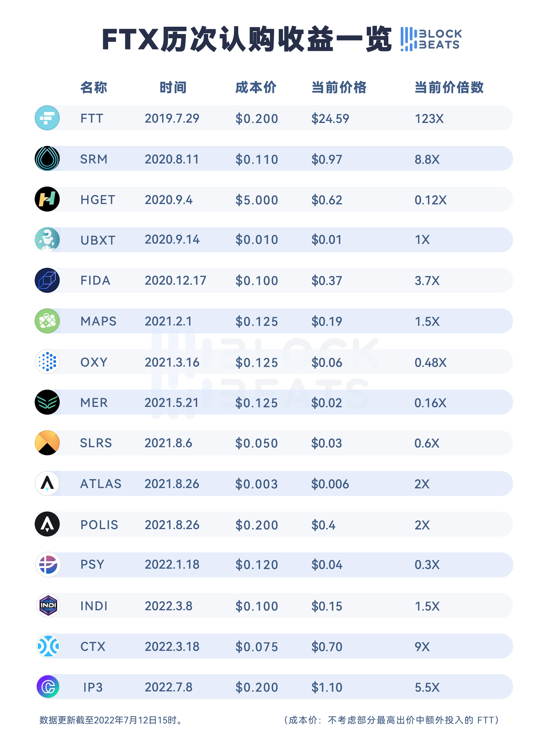Click the 当前价倍数 column header

click(449, 87)
